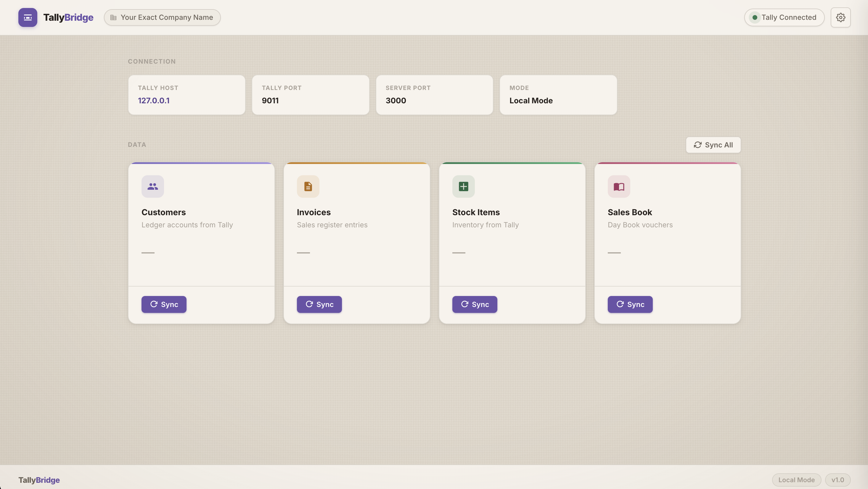868x489 pixels.
Task: Click the Mode Local Mode card
Action: click(558, 95)
